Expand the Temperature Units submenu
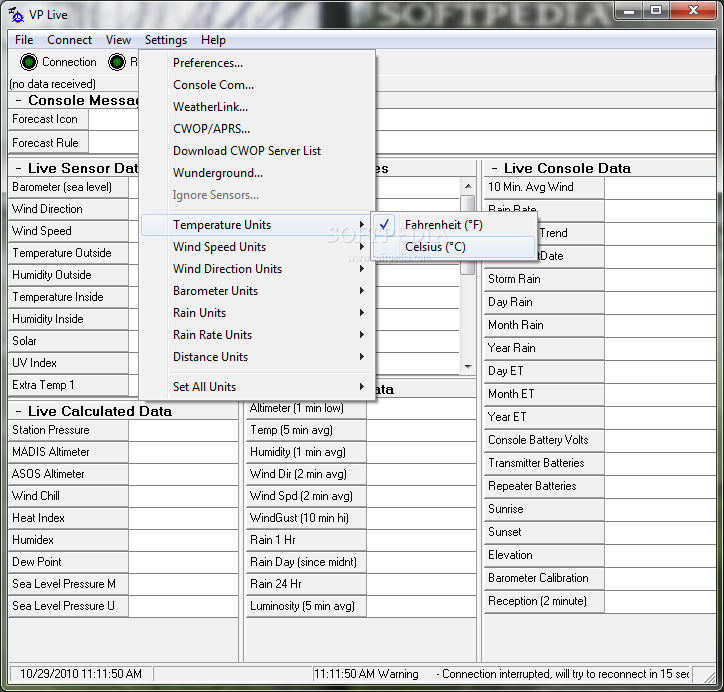 tap(258, 225)
